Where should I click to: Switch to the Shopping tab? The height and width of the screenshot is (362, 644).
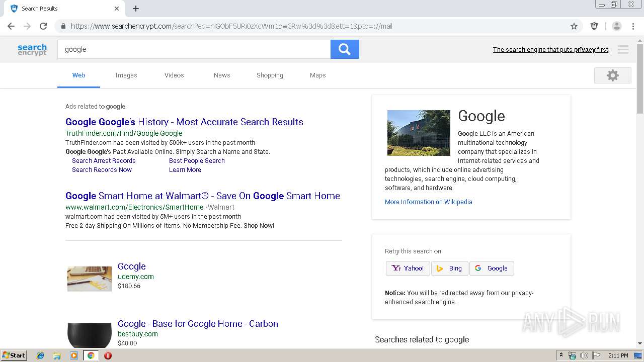coord(270,75)
